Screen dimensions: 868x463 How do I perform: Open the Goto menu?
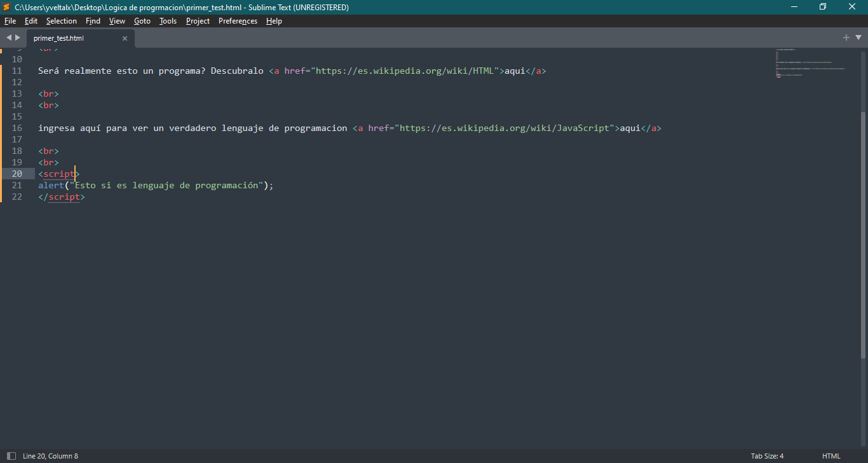click(x=142, y=21)
